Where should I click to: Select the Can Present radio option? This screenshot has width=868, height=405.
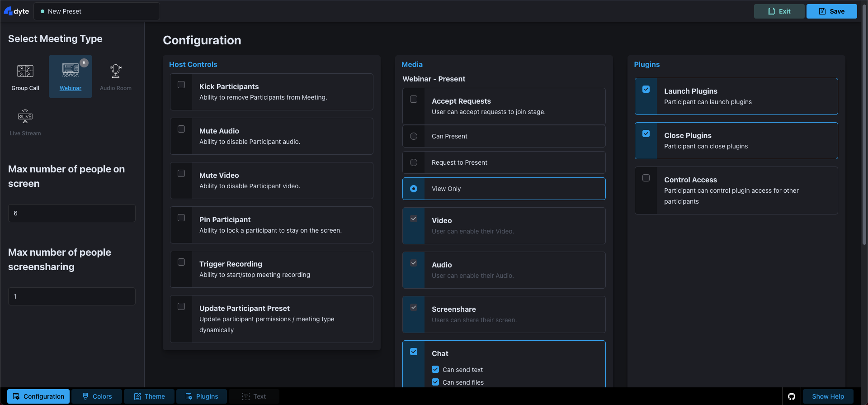[414, 136]
